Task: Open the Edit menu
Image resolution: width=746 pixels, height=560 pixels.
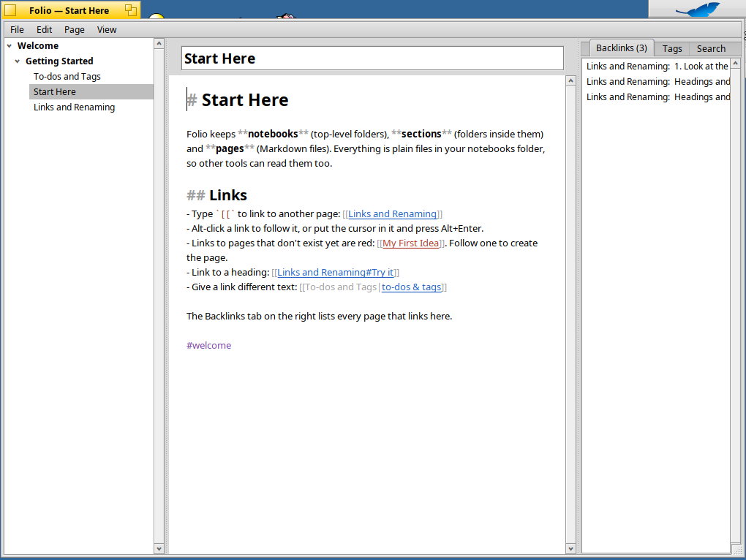Action: pyautogui.click(x=44, y=29)
